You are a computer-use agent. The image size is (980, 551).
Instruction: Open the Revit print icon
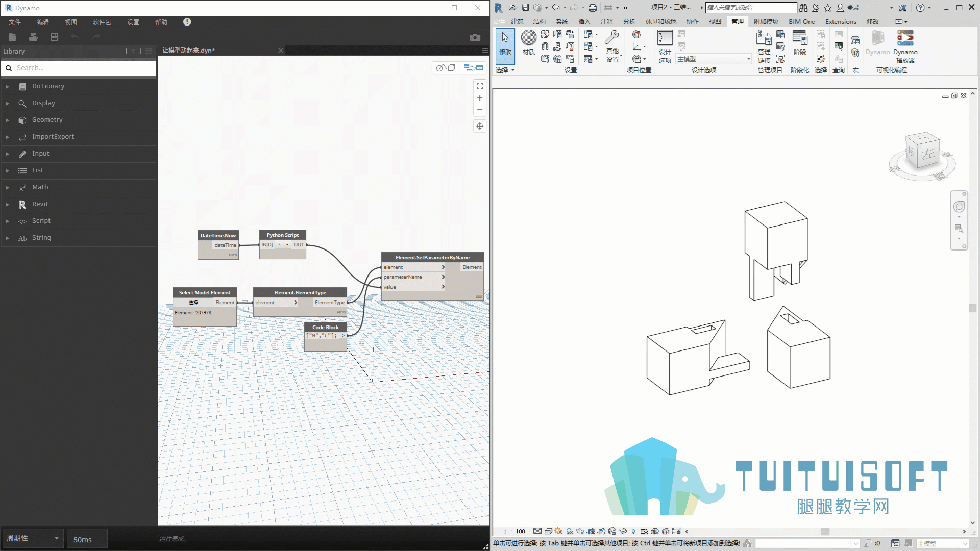(593, 8)
